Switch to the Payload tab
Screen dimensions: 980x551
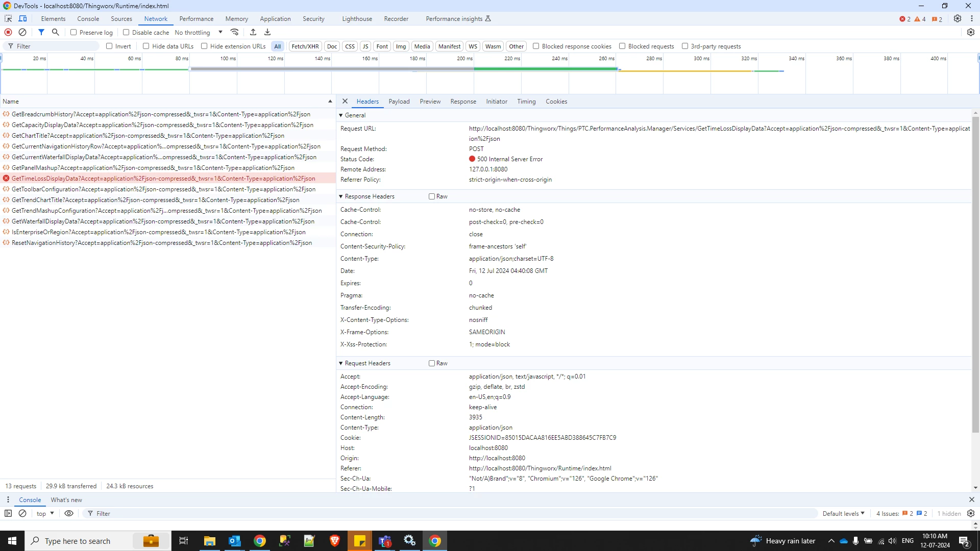[399, 102]
